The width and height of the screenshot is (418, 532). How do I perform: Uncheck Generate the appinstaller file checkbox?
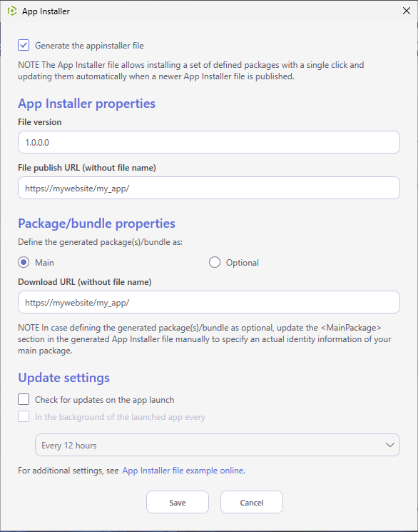click(x=24, y=45)
